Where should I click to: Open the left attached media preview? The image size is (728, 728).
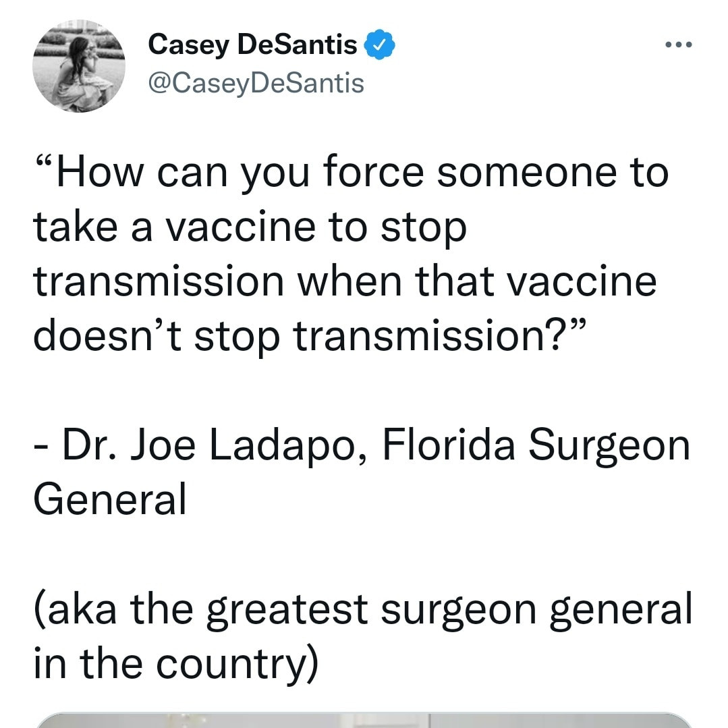click(x=232, y=721)
